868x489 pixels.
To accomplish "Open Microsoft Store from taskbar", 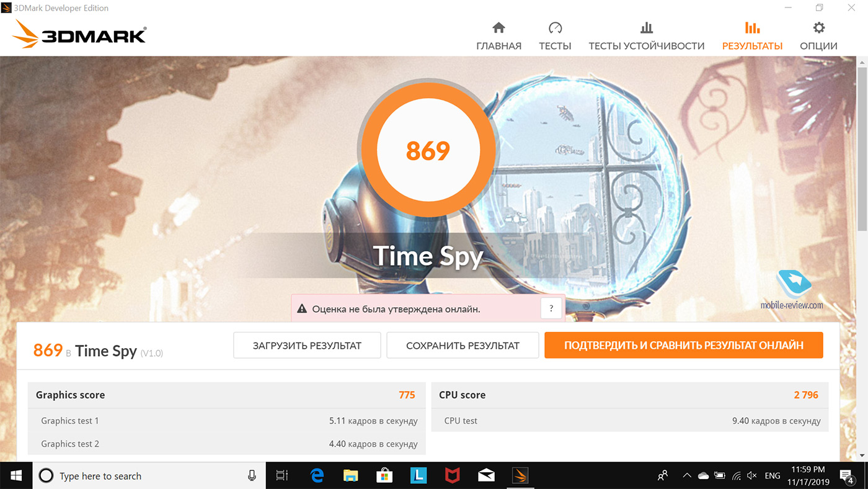I will [x=384, y=476].
